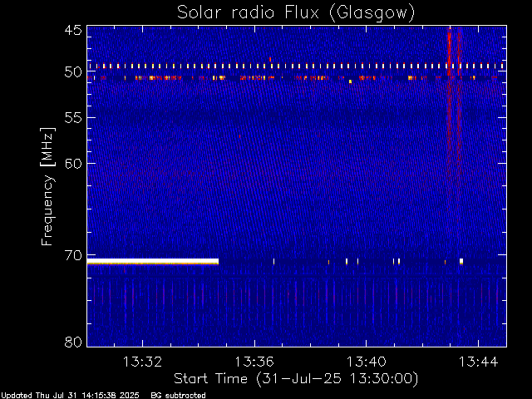Click the 'Solar radio Flux (Glasgow)' title
This screenshot has width=532, height=399.
[296, 13]
